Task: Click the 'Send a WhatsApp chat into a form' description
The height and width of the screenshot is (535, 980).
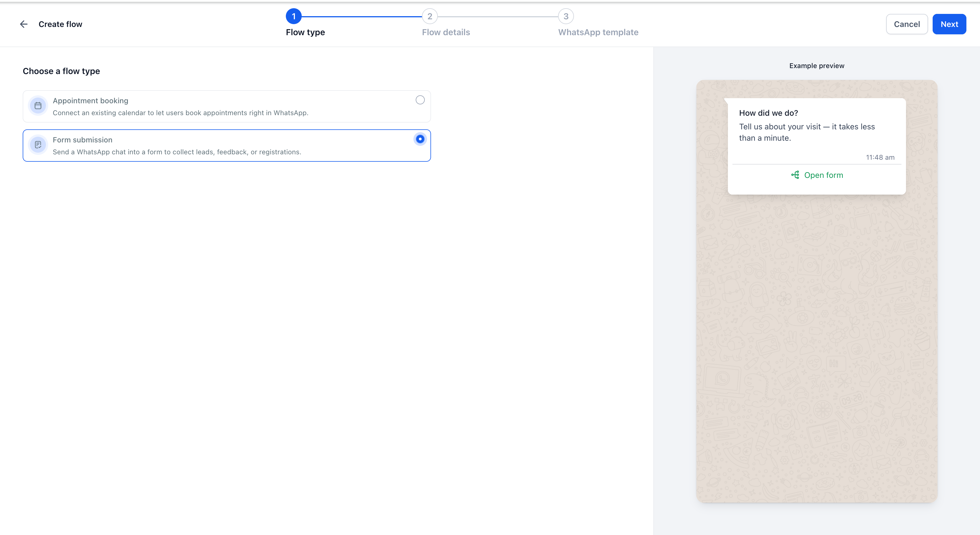Action: [177, 152]
